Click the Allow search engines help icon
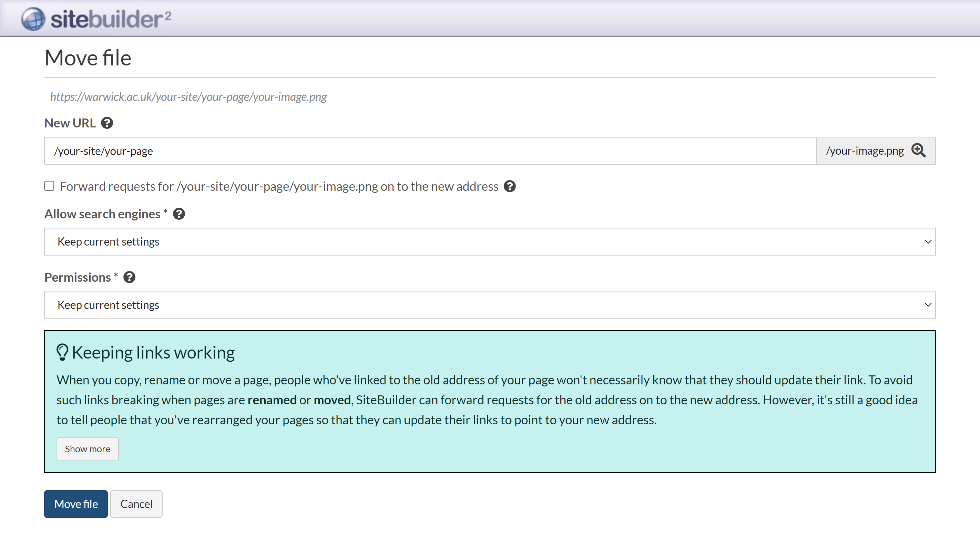The height and width of the screenshot is (549, 980). coord(179,214)
